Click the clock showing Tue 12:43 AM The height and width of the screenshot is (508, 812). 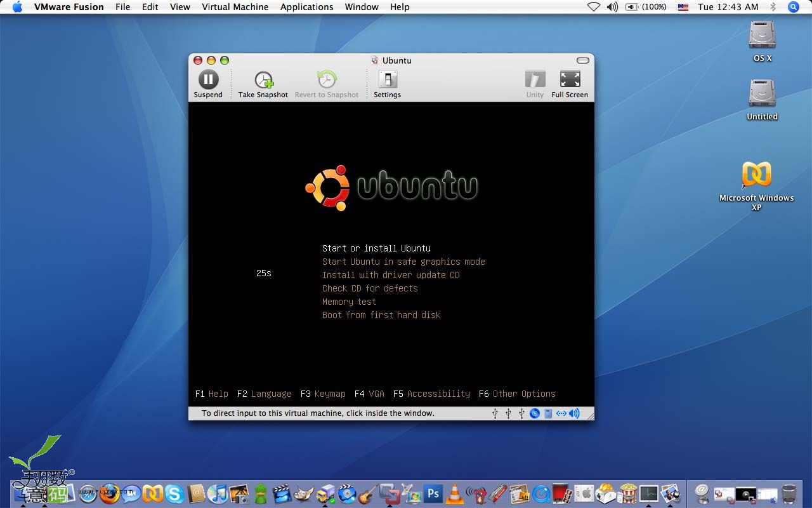(x=728, y=7)
